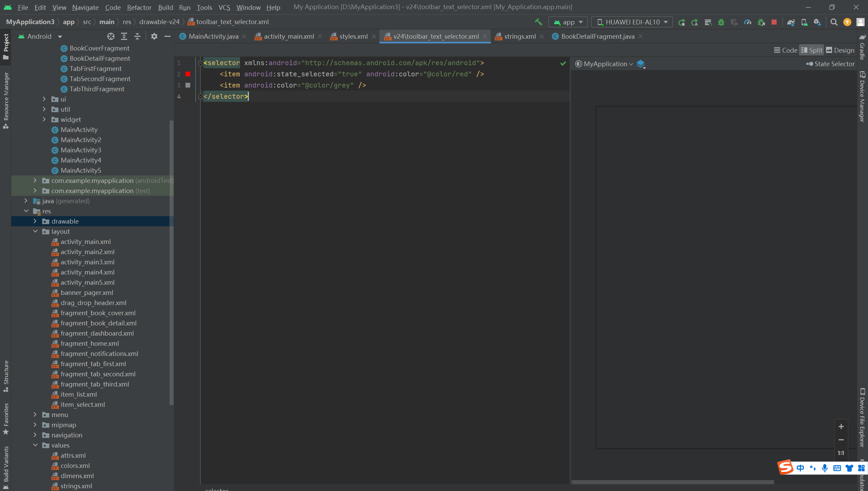Image resolution: width=868 pixels, height=491 pixels.
Task: Click the locate-in-project crosshair icon
Action: [111, 36]
